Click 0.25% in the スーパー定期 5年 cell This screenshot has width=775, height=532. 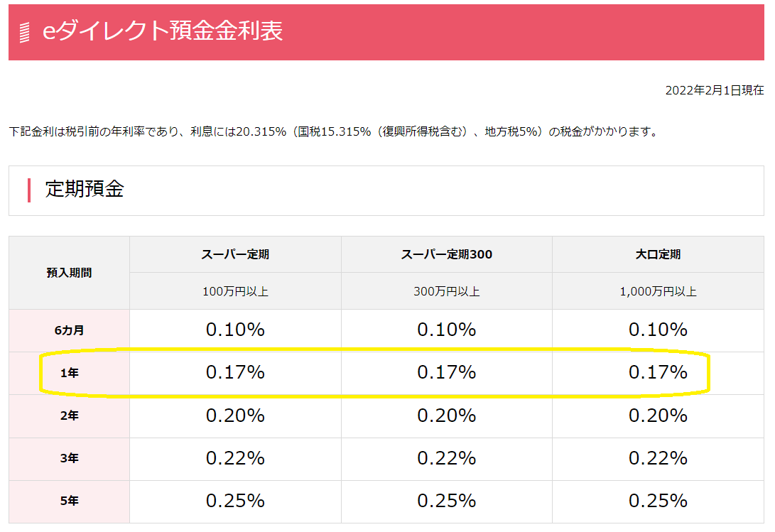click(x=235, y=501)
